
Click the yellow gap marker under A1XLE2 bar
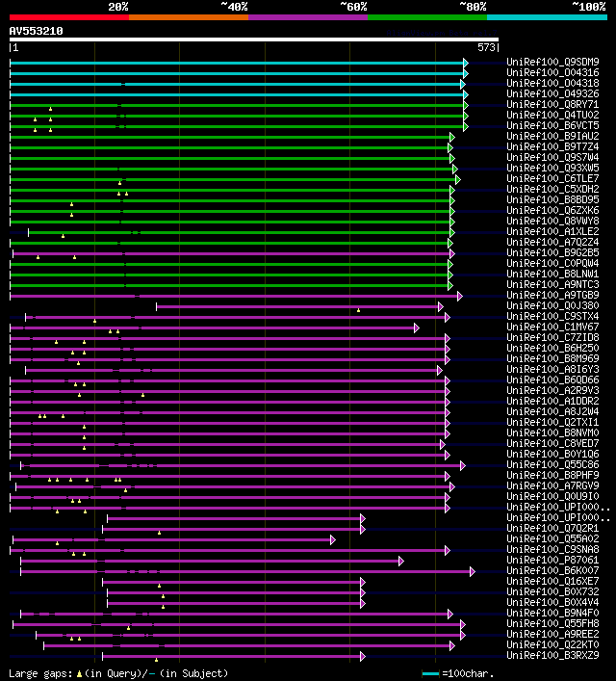[63, 236]
